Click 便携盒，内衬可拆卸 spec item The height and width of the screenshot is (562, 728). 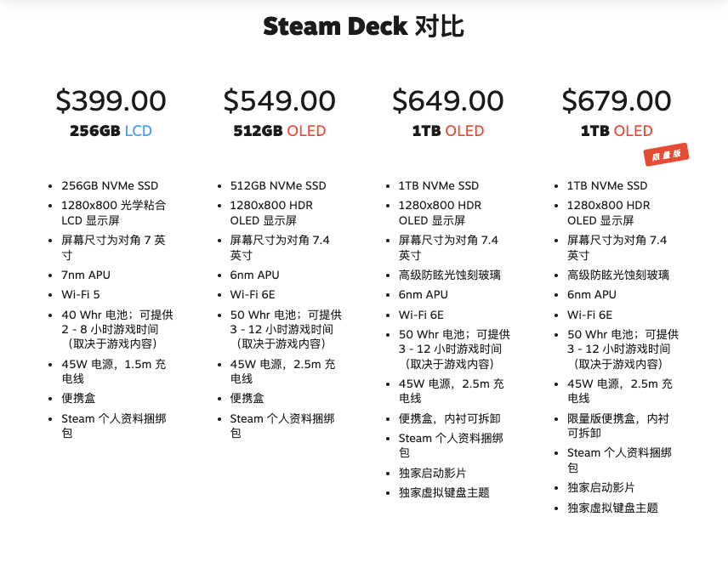(x=449, y=418)
